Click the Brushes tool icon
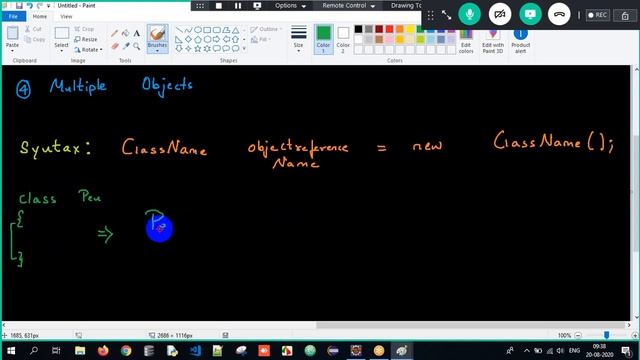The height and width of the screenshot is (360, 640). pos(157,34)
